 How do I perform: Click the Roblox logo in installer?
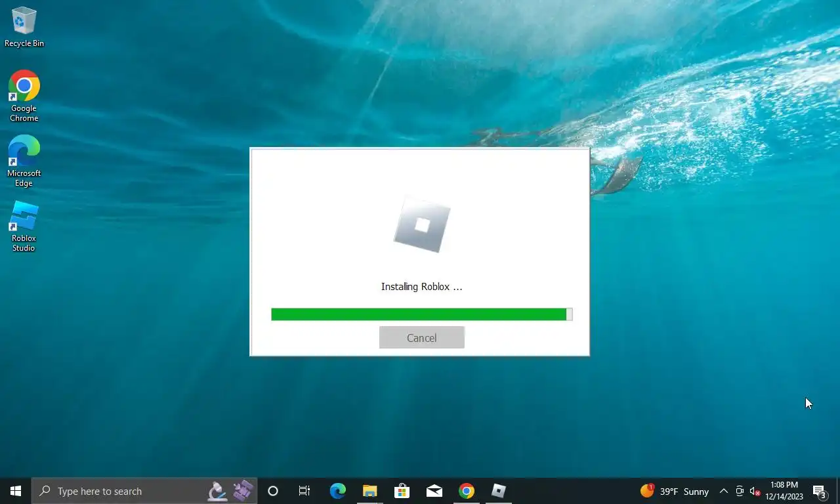(x=422, y=225)
